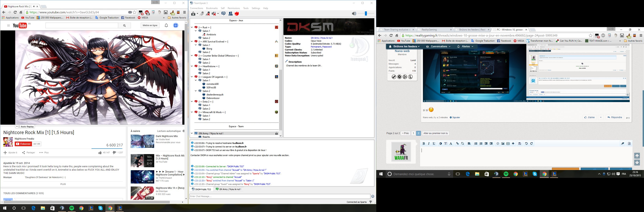Like the YouTube video thumbs up
Screen dimensions: 644x212
point(100,153)
